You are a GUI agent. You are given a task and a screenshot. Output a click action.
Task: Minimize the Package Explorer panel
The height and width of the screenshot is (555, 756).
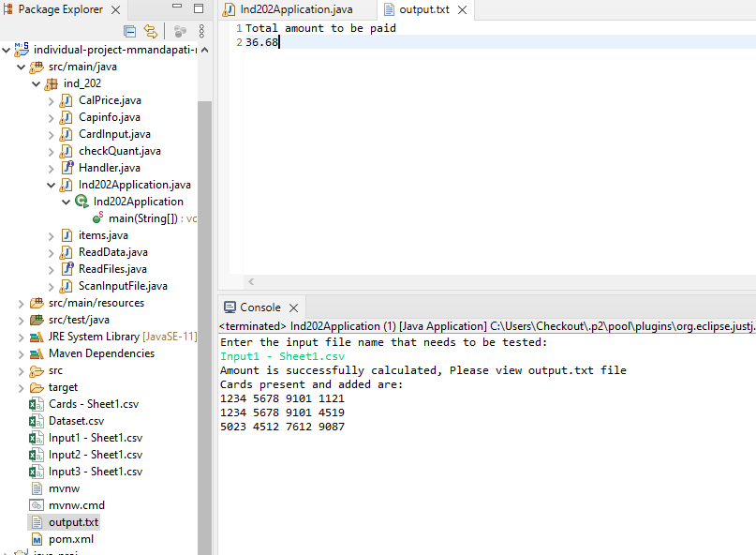click(x=177, y=7)
